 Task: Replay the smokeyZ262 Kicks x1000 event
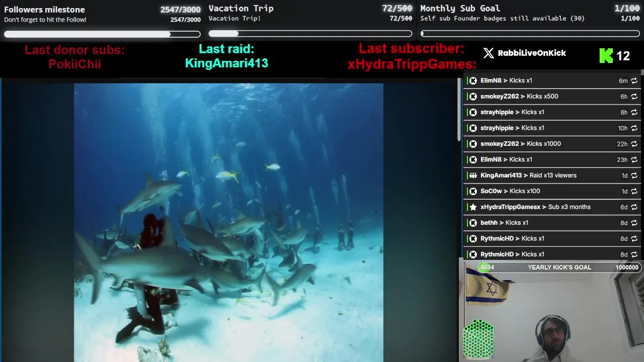tap(634, 144)
